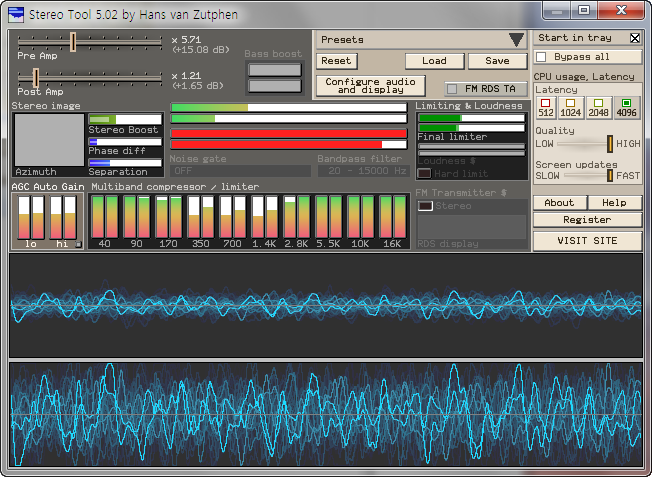
Task: Select latency 512
Action: 546,108
